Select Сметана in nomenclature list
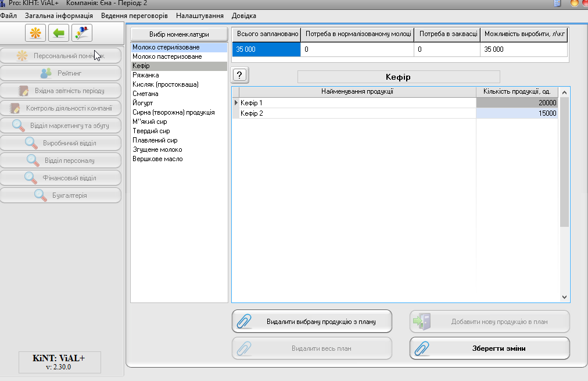 coord(180,94)
